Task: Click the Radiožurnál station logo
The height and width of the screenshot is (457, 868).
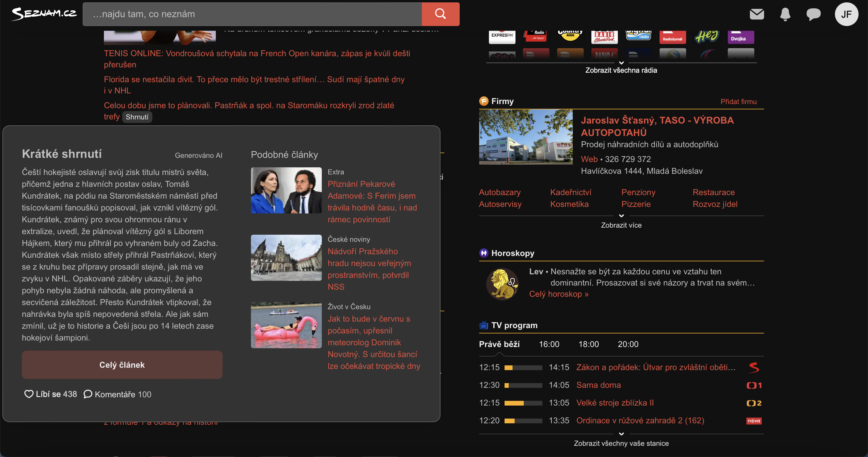Action: tap(672, 37)
